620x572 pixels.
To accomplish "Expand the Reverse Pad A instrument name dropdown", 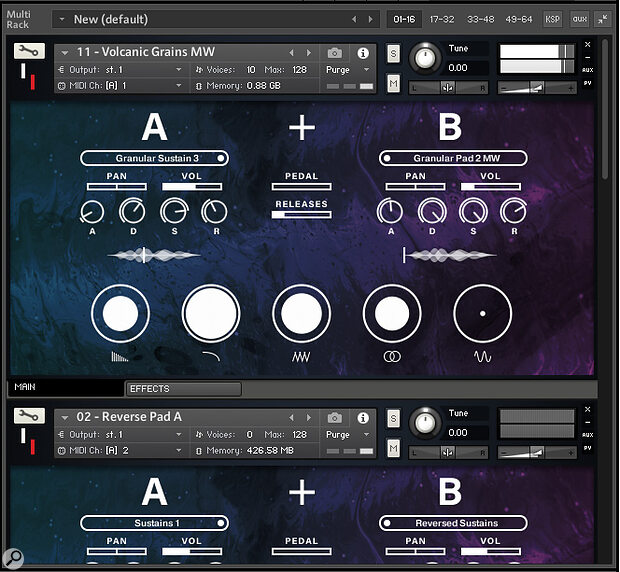I will [x=65, y=417].
